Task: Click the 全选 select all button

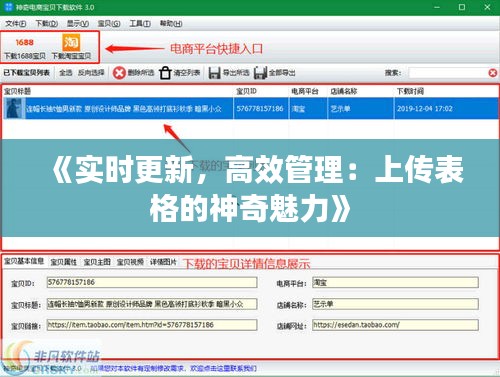Action: pyautogui.click(x=66, y=72)
